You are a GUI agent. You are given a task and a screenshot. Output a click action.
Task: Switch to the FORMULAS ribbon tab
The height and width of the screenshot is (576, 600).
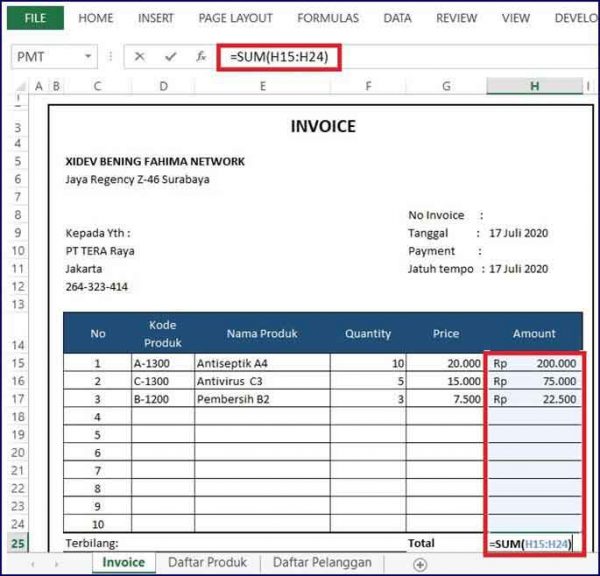pyautogui.click(x=328, y=18)
